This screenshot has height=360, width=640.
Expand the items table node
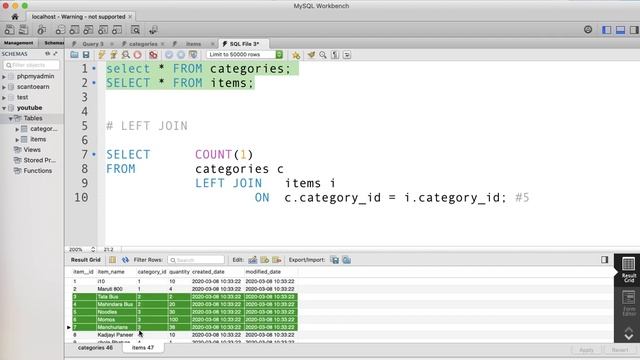17,140
